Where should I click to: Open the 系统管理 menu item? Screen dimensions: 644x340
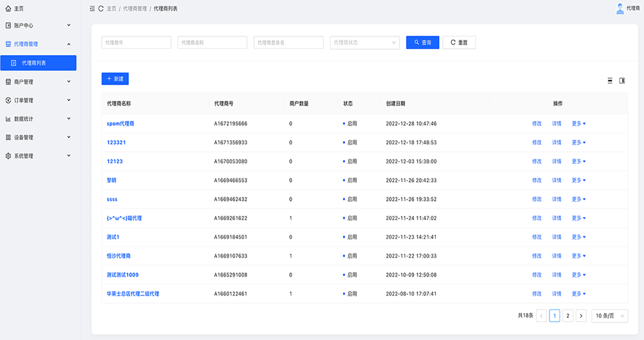pyautogui.click(x=38, y=156)
